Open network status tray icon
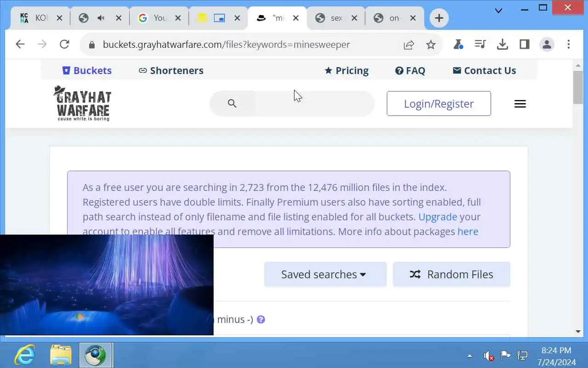 pos(522,355)
